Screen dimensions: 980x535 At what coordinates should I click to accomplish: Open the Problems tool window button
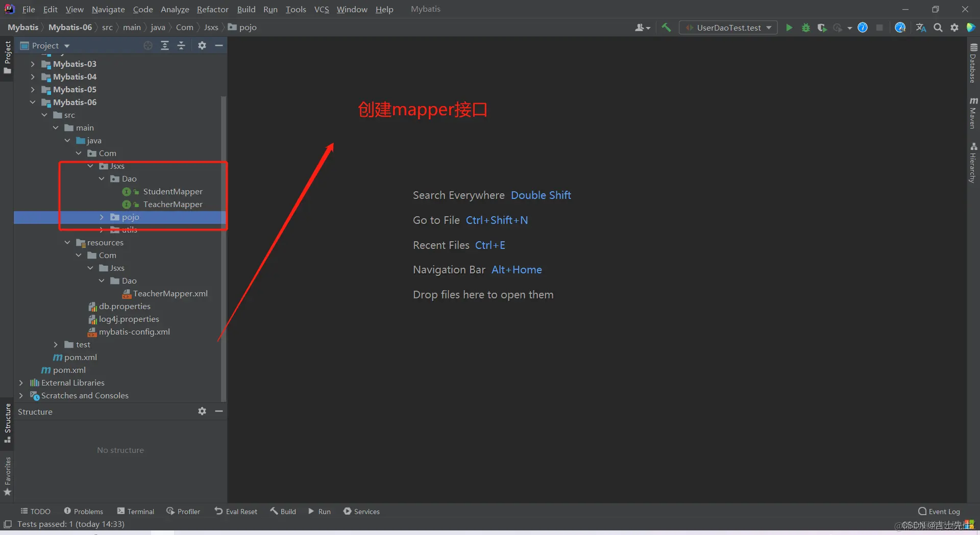[84, 511]
